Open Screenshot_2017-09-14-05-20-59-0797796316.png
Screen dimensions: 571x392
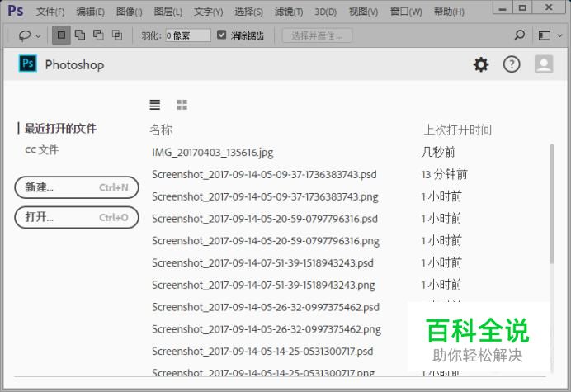(266, 241)
